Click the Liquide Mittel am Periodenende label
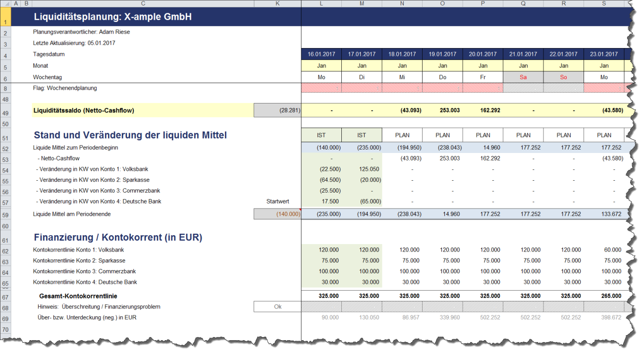The height and width of the screenshot is (354, 644). pos(72,214)
